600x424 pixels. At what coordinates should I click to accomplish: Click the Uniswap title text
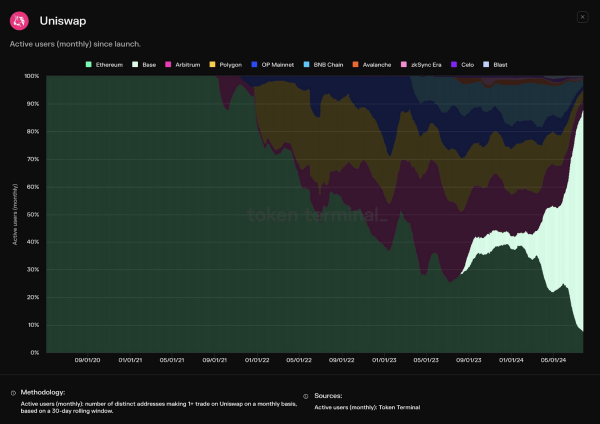[58, 21]
